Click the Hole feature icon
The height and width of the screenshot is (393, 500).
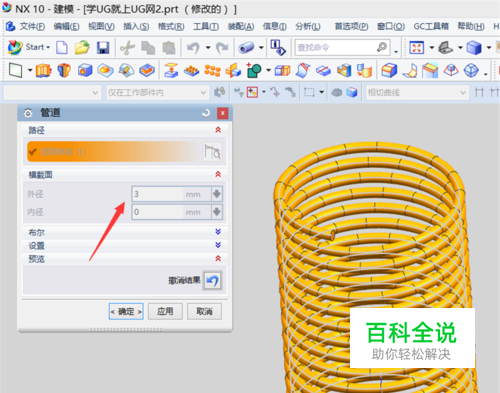pos(85,71)
